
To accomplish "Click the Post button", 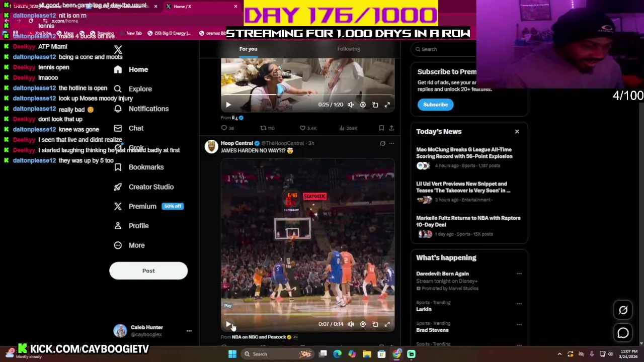I will 148,270.
